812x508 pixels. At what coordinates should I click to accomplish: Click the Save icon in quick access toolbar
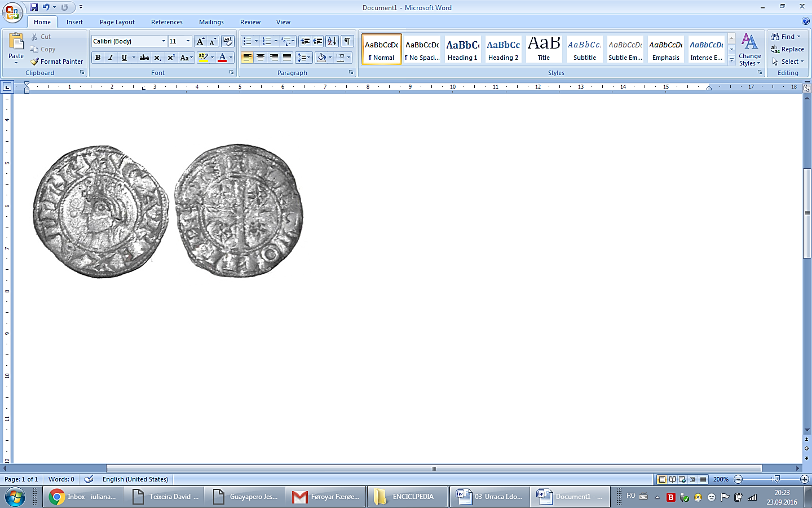pyautogui.click(x=34, y=7)
